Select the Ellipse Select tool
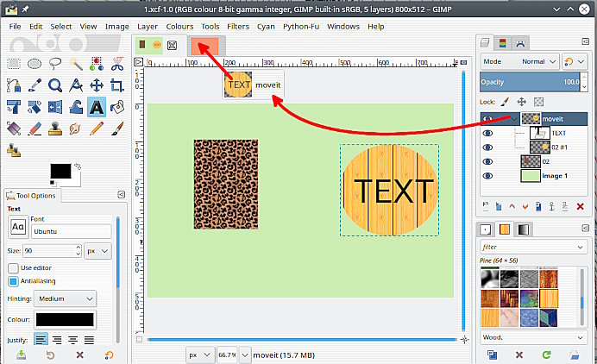This screenshot has height=364, width=597. (x=35, y=63)
